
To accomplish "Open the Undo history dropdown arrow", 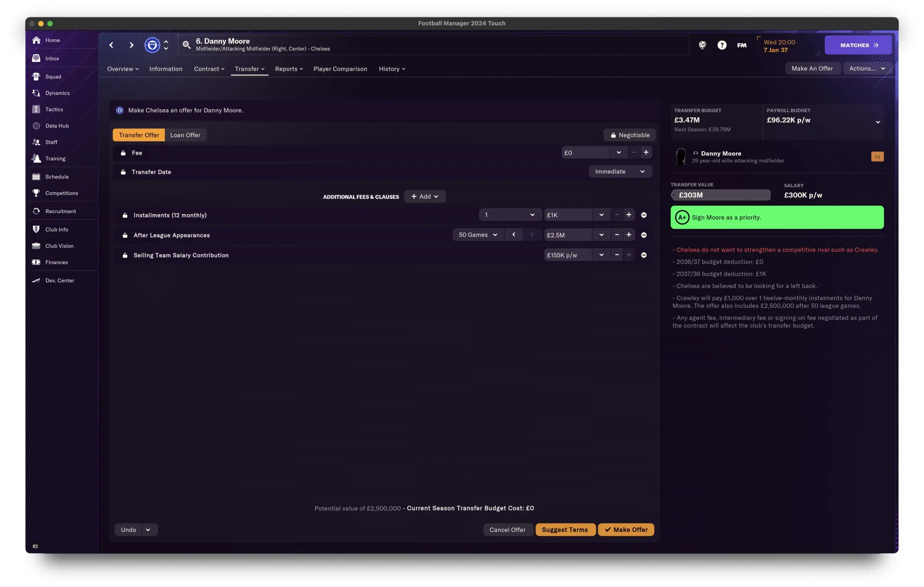I will pos(148,529).
